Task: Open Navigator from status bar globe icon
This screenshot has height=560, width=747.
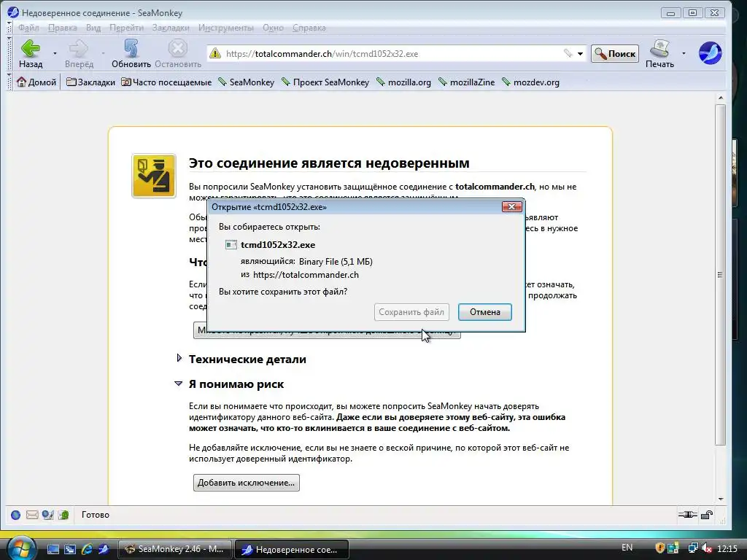Action: pos(16,515)
